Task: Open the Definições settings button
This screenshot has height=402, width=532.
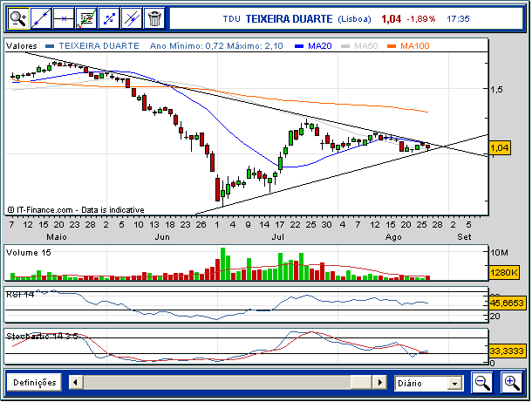Action: (34, 383)
